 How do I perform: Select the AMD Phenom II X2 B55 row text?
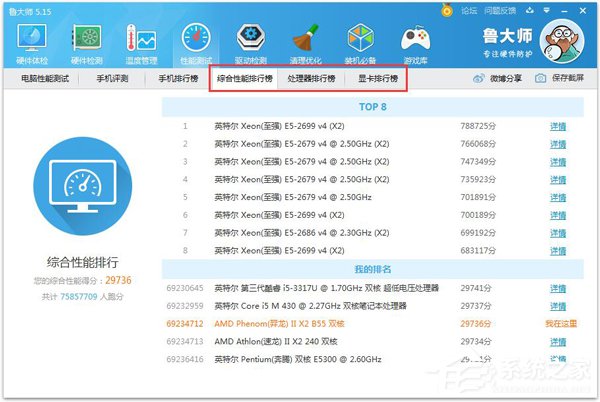(279, 324)
